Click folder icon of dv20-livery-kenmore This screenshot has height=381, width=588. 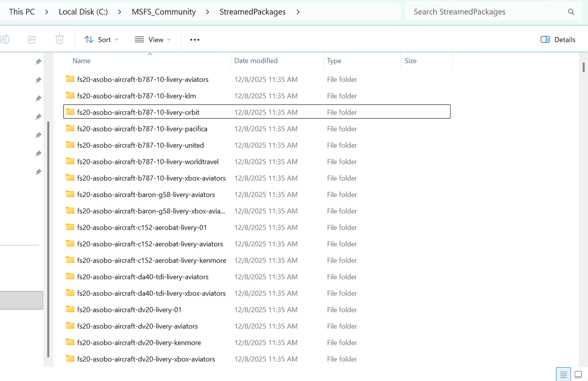(70, 342)
